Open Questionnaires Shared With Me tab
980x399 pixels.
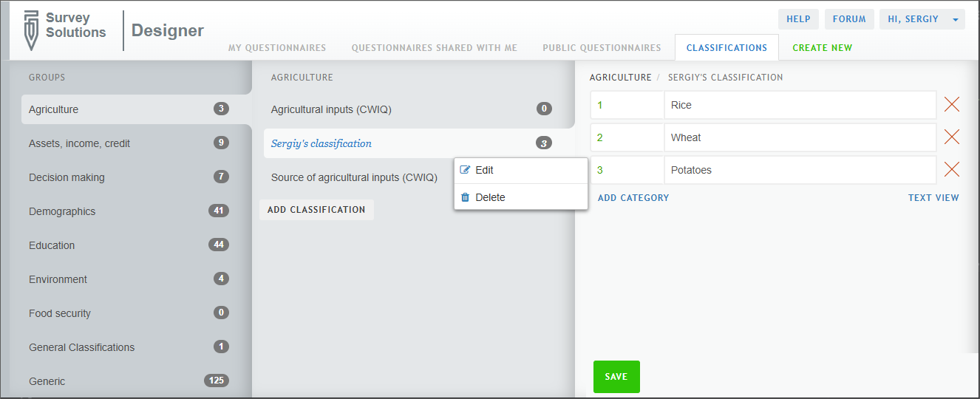click(434, 48)
